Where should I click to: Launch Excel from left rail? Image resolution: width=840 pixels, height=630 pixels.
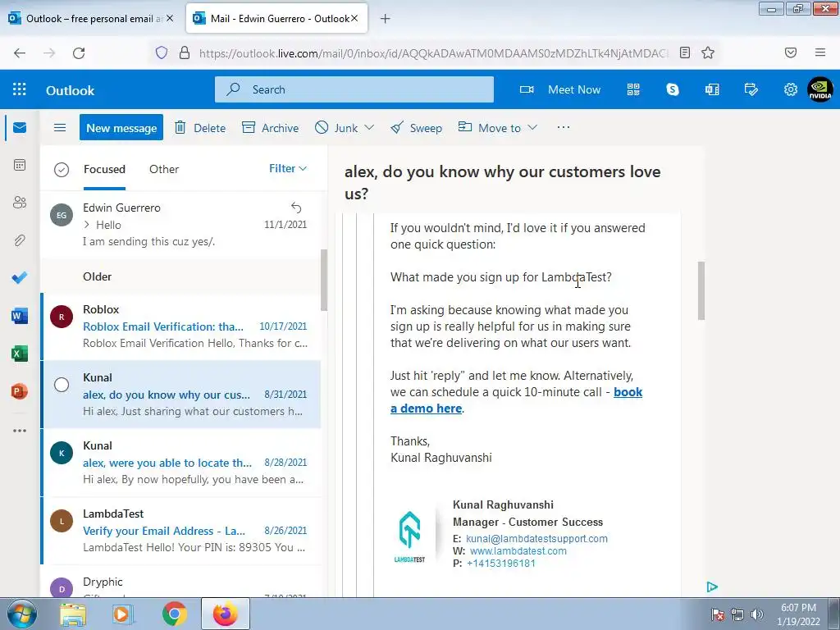tap(20, 354)
